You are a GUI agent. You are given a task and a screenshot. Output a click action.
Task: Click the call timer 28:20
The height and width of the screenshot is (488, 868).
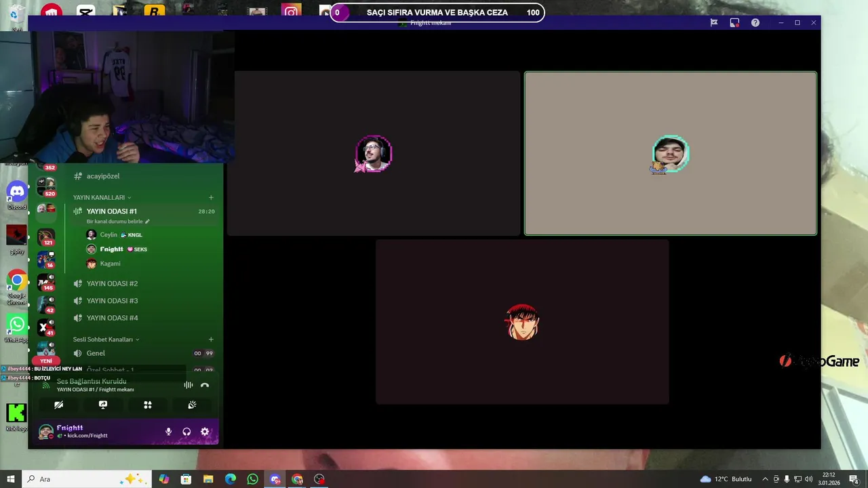tap(206, 211)
